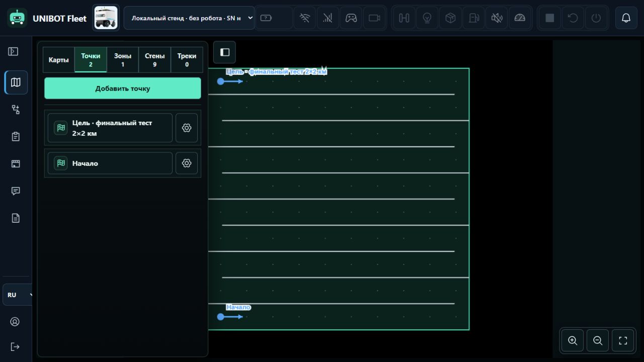Click the lightbulb icon in toolbar
This screenshot has height=362, width=644.
(x=427, y=18)
